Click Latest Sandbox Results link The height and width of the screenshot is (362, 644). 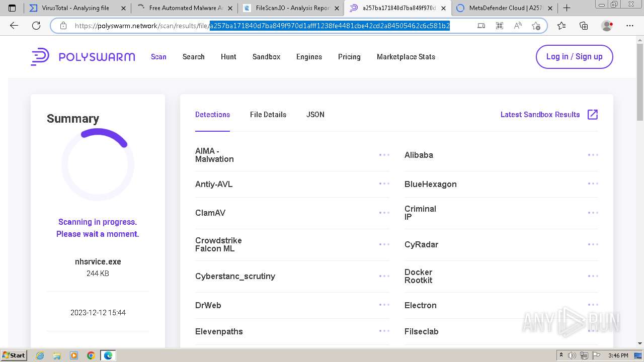(540, 115)
